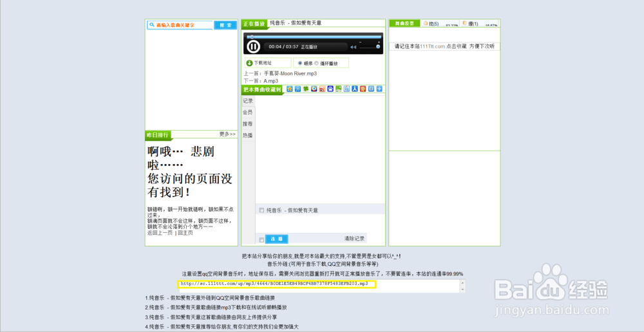
Task: Click 把本舞曲收藏到 label
Action: pyautogui.click(x=262, y=89)
